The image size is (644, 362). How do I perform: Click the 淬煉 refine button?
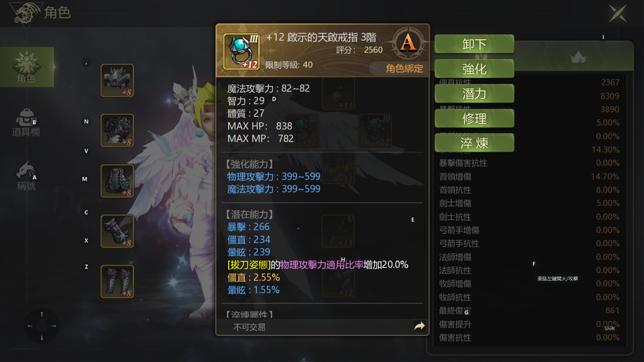474,143
